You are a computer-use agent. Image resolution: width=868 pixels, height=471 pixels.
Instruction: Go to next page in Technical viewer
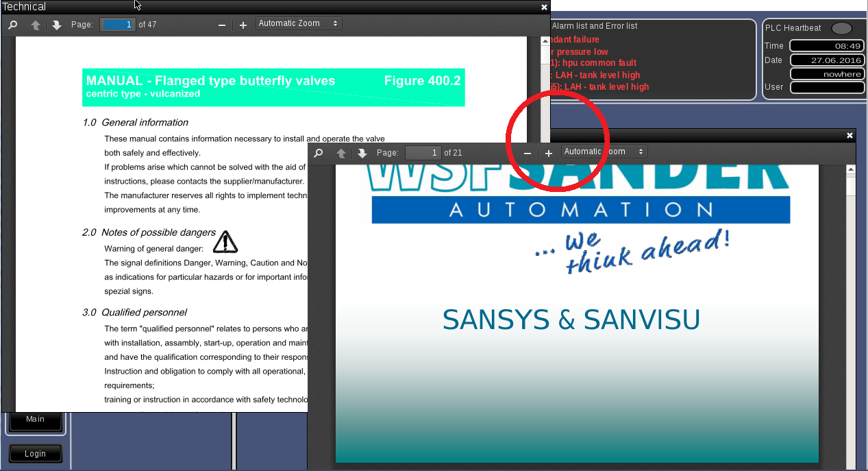(56, 25)
